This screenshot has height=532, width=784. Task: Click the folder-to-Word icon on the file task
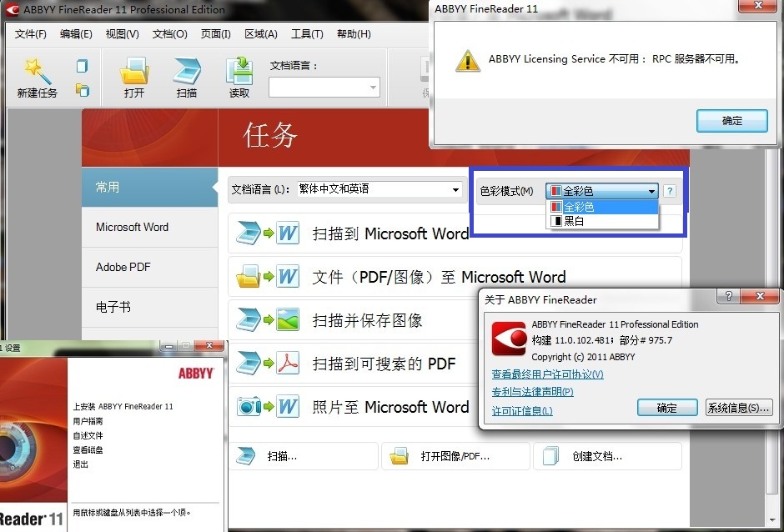pos(267,277)
